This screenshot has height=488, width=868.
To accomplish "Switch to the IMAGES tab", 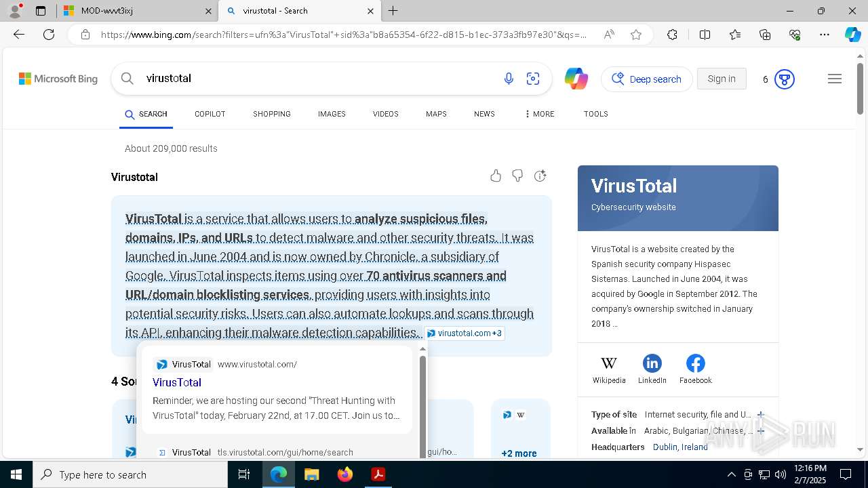I will point(332,114).
